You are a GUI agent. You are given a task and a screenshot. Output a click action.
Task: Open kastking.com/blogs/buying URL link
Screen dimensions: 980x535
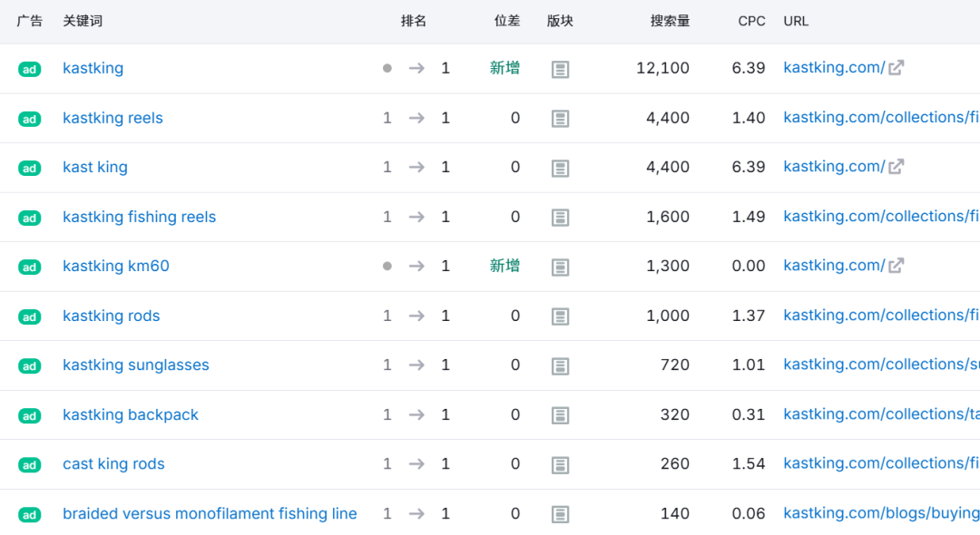(x=880, y=513)
